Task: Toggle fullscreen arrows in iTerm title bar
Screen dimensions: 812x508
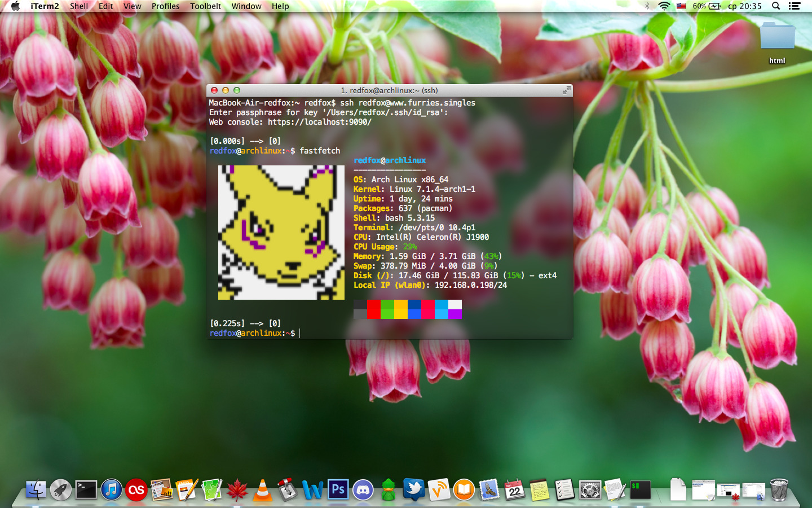Action: [x=566, y=90]
